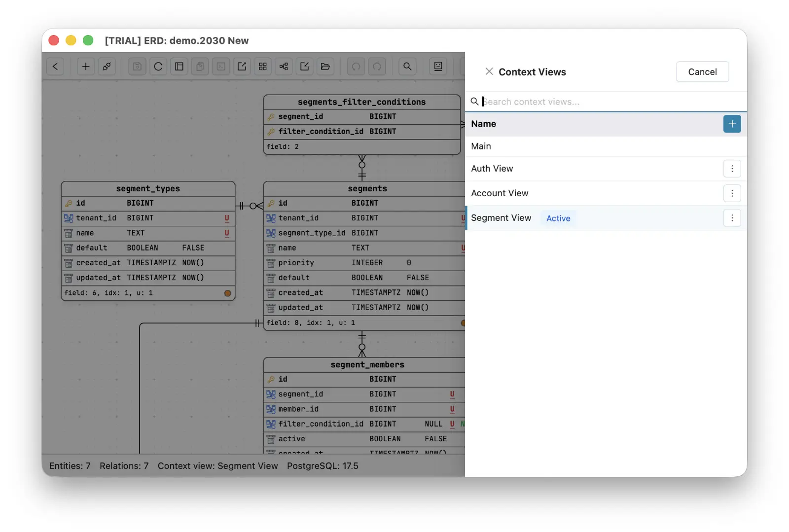This screenshot has height=532, width=789.
Task: Click the blue plus add view button
Action: pos(732,124)
